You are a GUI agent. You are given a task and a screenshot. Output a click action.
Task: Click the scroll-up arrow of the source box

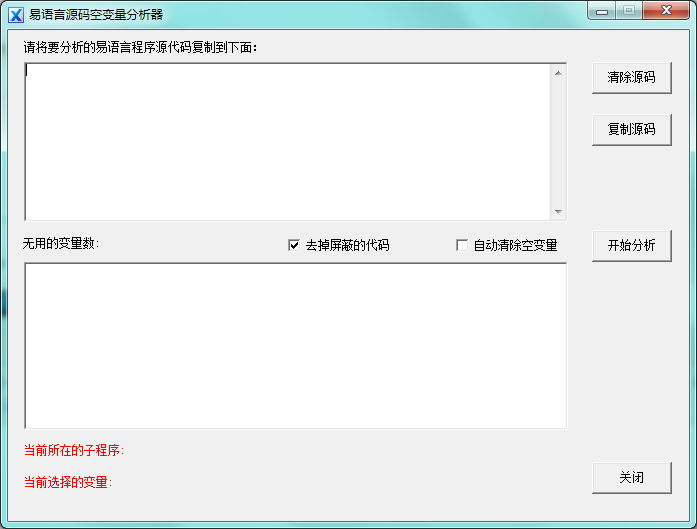click(558, 73)
